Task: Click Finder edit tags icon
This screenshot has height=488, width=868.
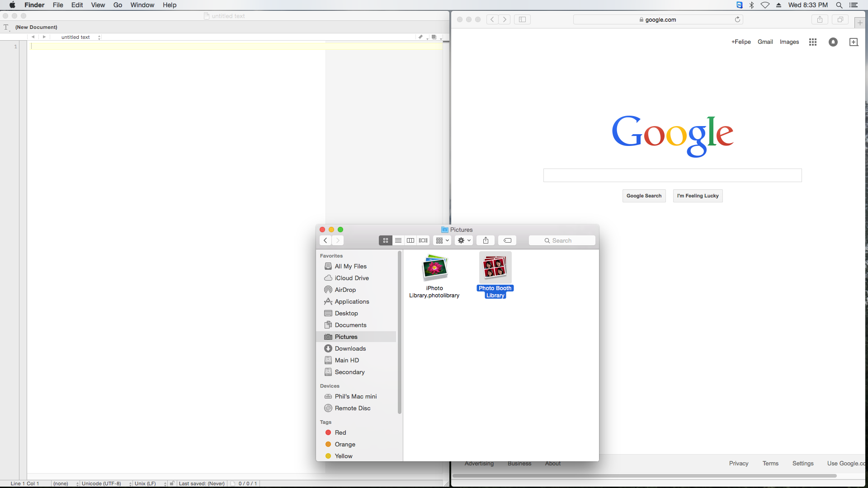Action: (507, 240)
